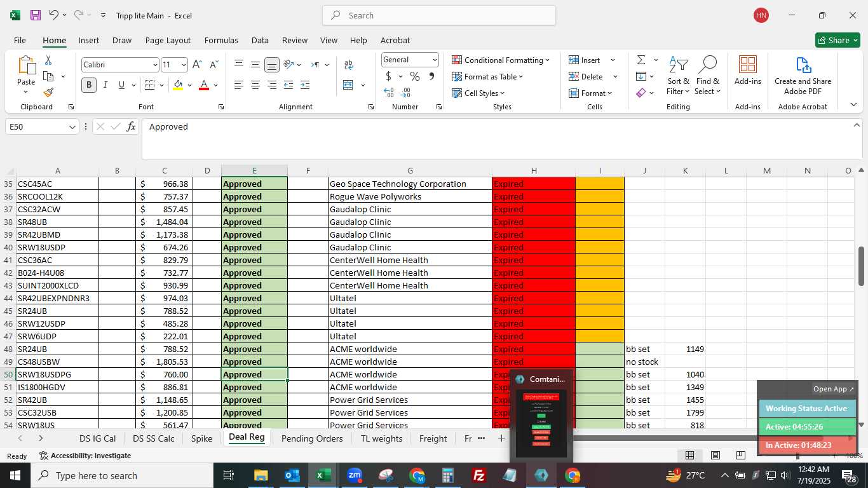Switch to the TL weights sheet tab
This screenshot has height=488, width=868.
381,438
